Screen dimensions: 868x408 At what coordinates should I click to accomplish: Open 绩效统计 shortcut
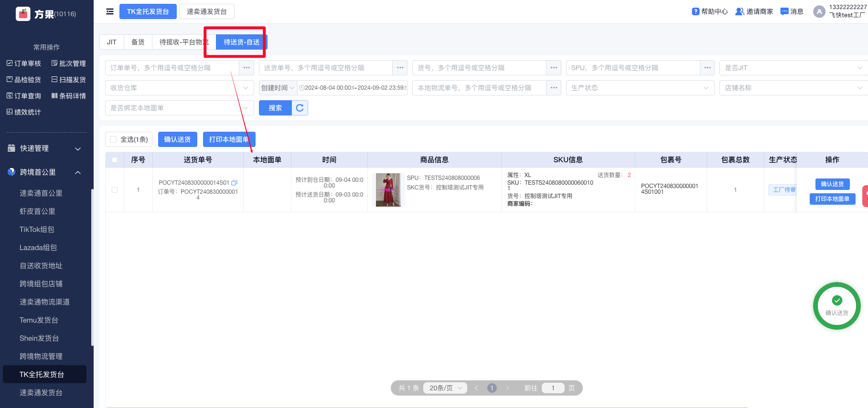point(24,112)
